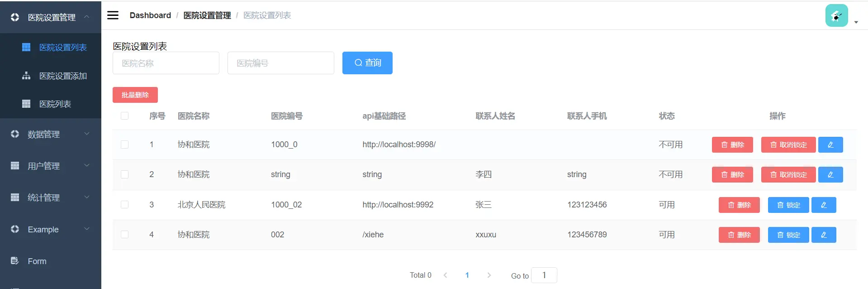The image size is (868, 289).
Task: Click the Form sidebar icon
Action: pos(15,261)
